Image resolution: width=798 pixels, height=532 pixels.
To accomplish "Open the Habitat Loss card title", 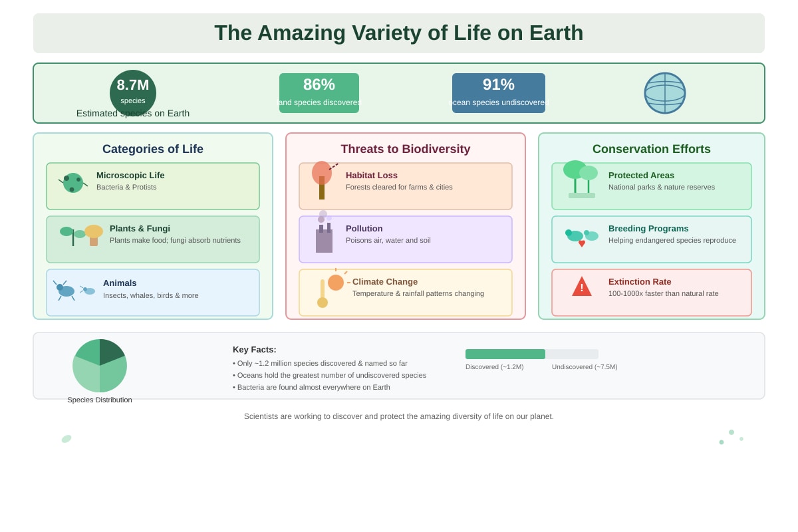I will (x=372, y=176).
